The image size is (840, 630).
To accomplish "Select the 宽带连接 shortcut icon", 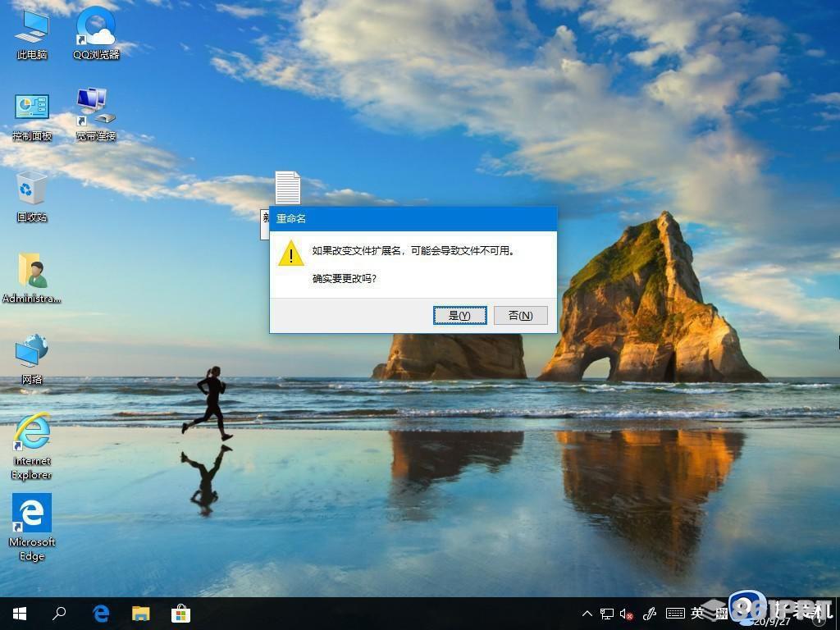I will point(96,115).
